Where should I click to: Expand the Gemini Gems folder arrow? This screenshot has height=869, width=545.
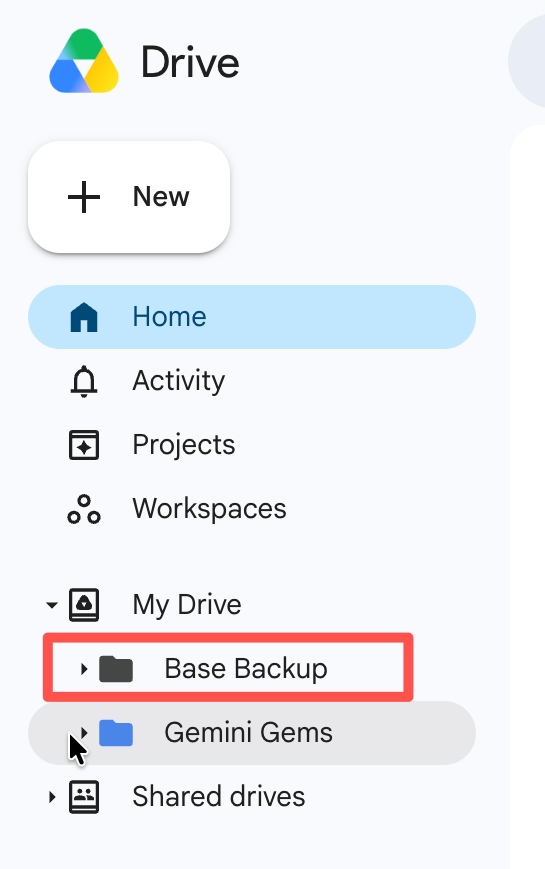pyautogui.click(x=84, y=733)
